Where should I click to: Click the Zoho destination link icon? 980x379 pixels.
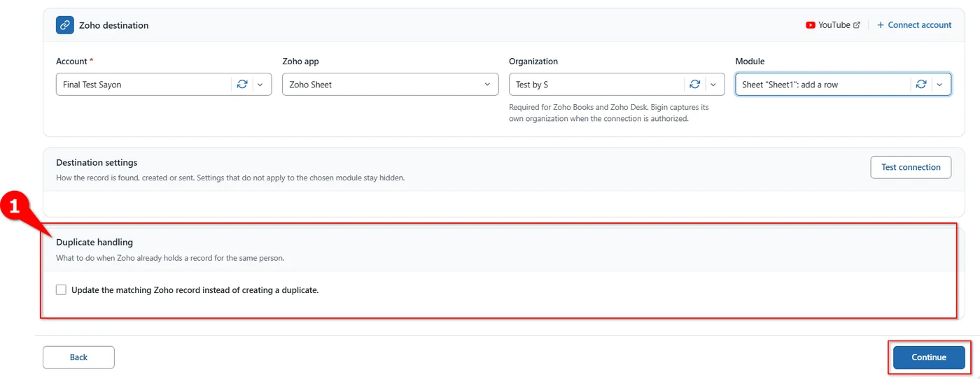pyautogui.click(x=65, y=25)
